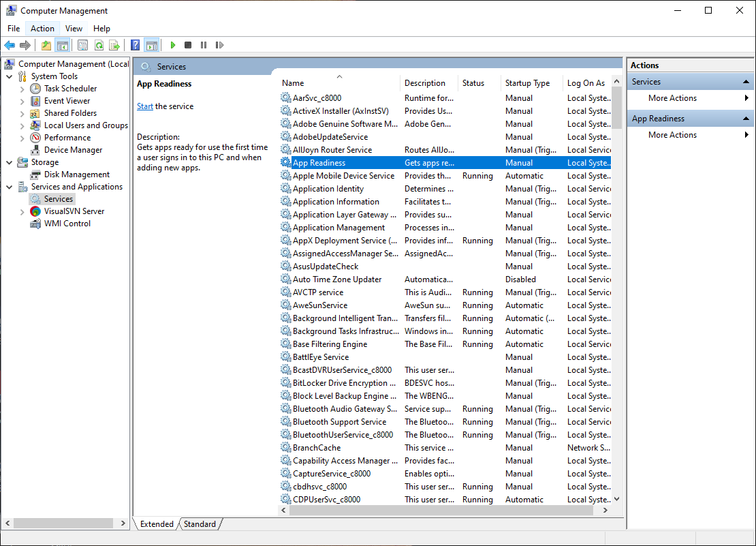Refresh the services list
The image size is (756, 546).
point(99,45)
